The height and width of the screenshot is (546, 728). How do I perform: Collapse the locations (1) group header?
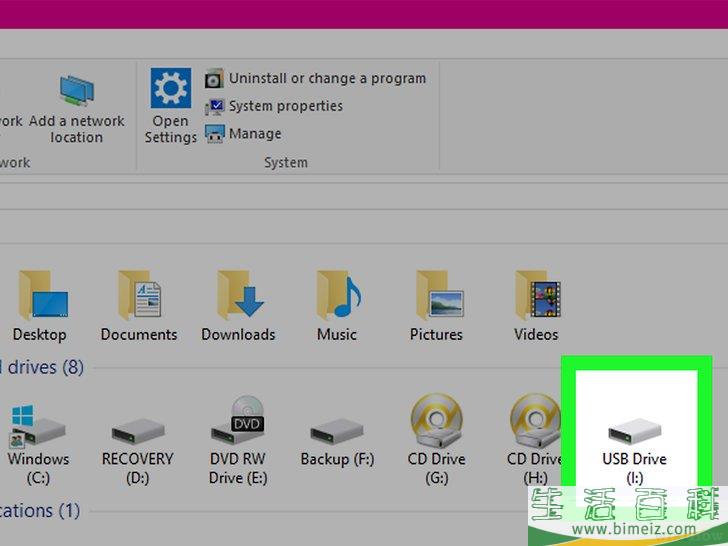[40, 511]
